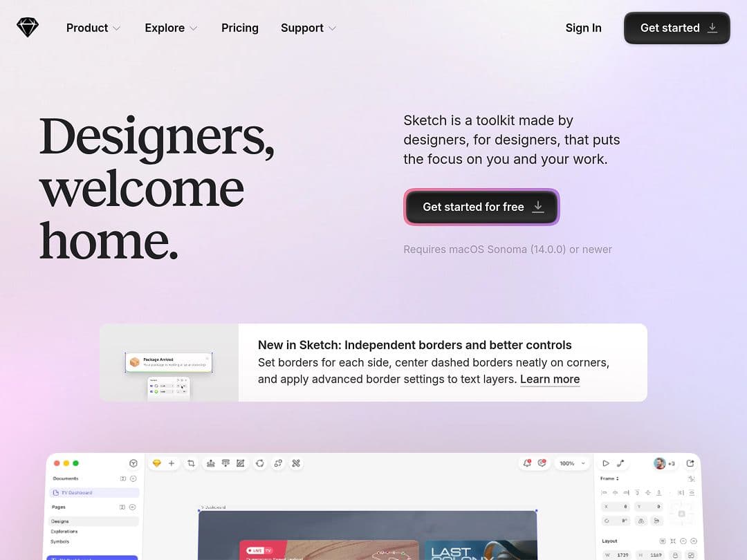Click the announcement preview thumbnail image
This screenshot has height=560, width=747.
169,362
